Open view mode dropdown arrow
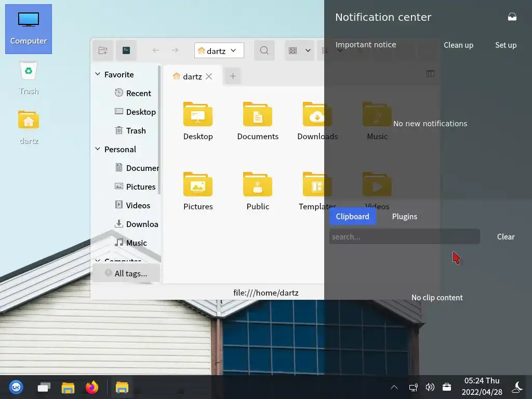The width and height of the screenshot is (532, 399). [x=308, y=50]
